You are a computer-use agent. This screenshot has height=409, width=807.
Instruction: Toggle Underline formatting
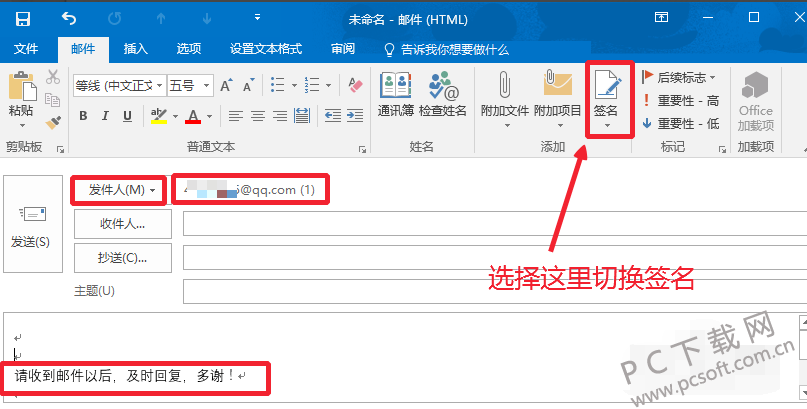[127, 116]
